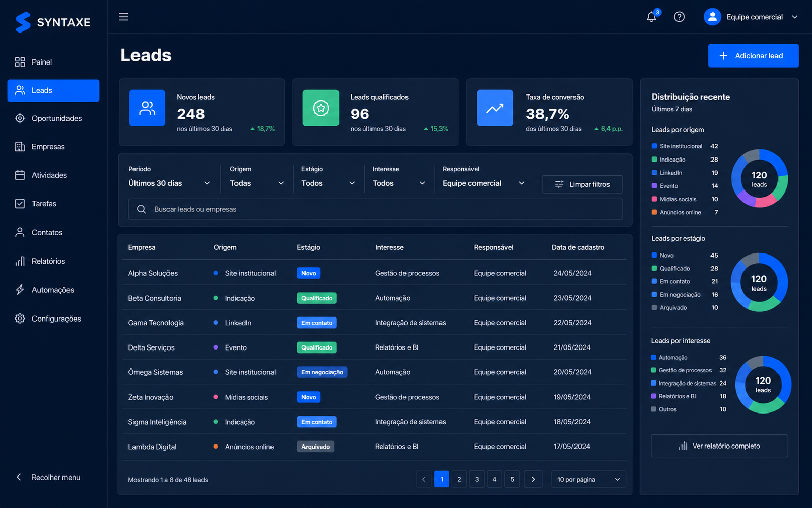Click the Novos leads people icon
The image size is (812, 508).
tap(147, 108)
